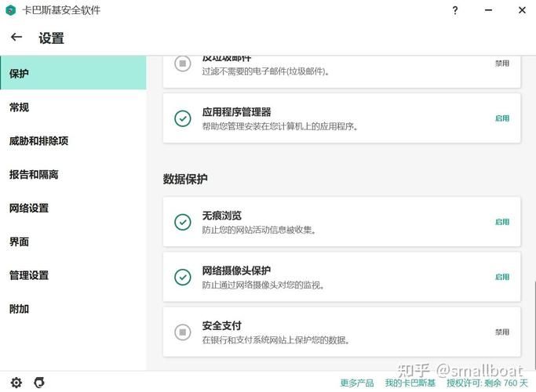Close the Kaspersky window

pos(522,10)
